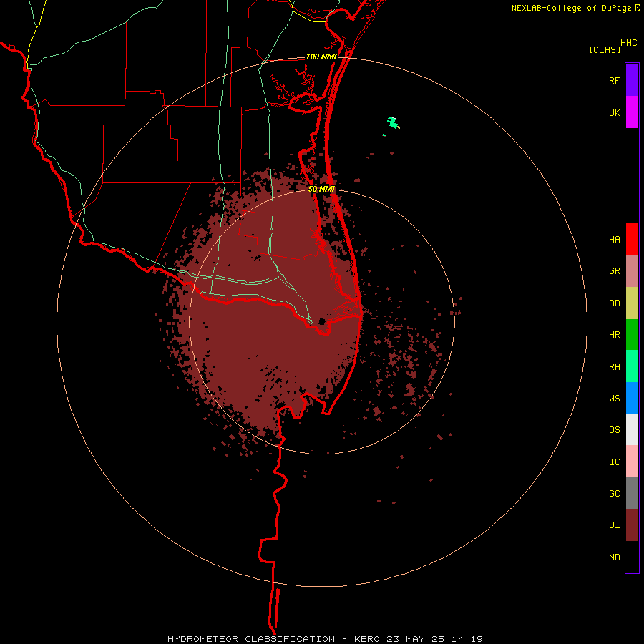The image size is (644, 644).
Task: Select the BD yellow legend swatch
Action: coord(632,303)
